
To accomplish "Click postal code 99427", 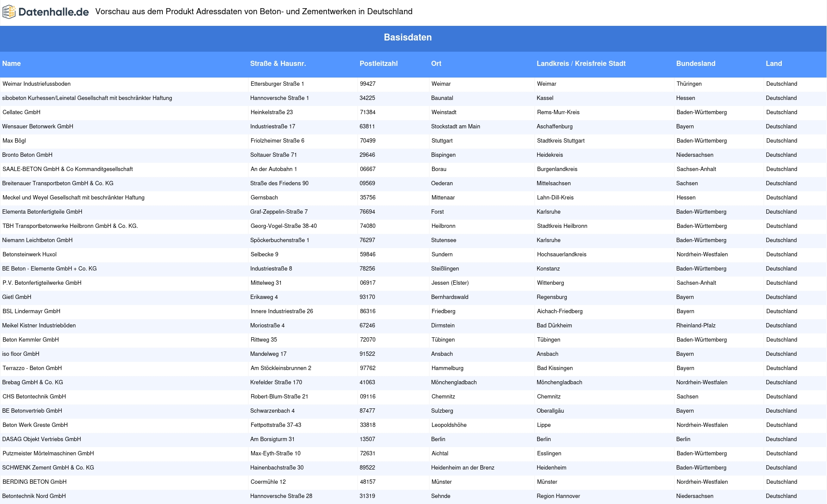I will point(368,84).
